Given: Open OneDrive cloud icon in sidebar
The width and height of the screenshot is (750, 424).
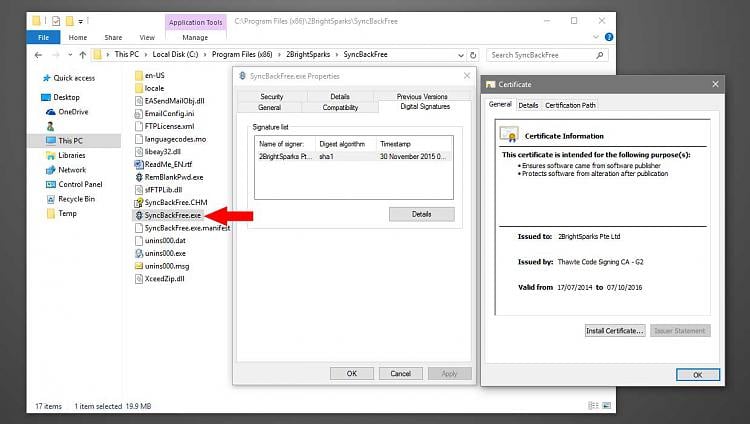Looking at the screenshot, I should coord(51,112).
